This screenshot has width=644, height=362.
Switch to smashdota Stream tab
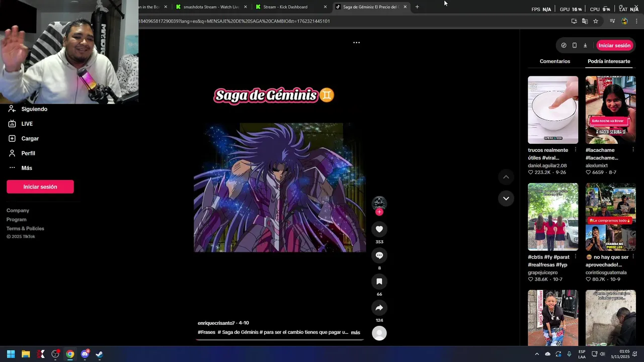(x=211, y=7)
